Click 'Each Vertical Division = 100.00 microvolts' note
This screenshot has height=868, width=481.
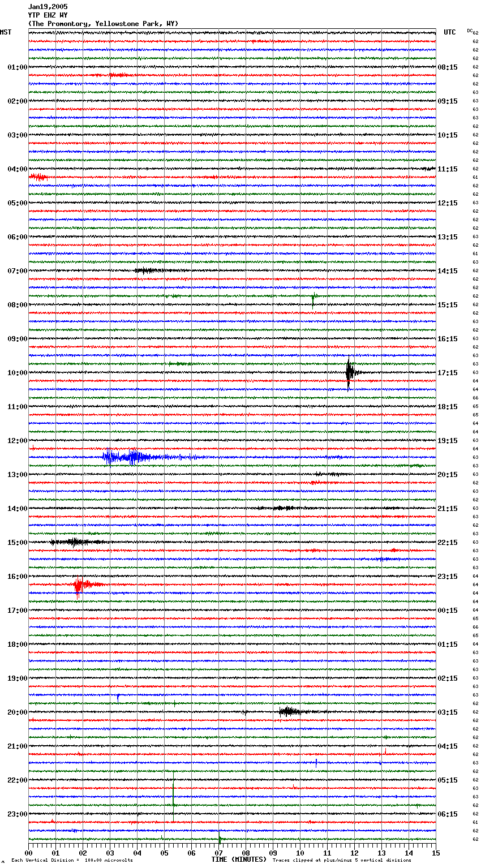coord(72,860)
